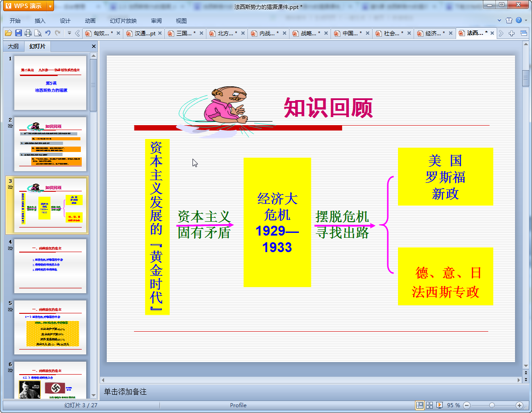Select slide 1 thumbnail
This screenshot has height=413, width=532.
50,83
